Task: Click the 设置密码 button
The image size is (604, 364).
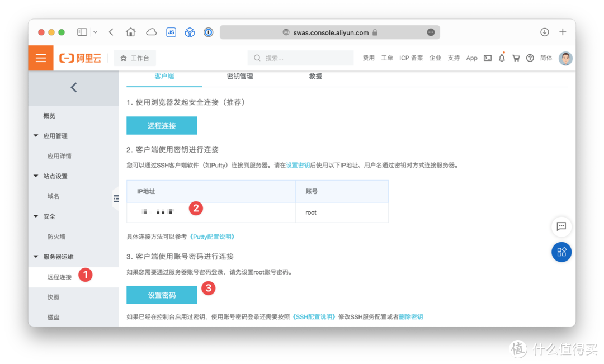Action: tap(162, 295)
